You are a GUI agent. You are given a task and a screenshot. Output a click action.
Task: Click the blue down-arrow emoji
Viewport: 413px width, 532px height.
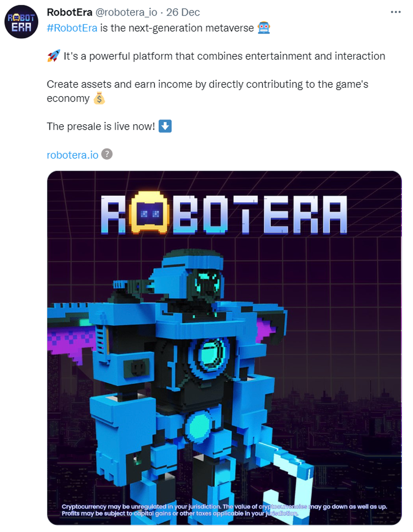pos(165,126)
